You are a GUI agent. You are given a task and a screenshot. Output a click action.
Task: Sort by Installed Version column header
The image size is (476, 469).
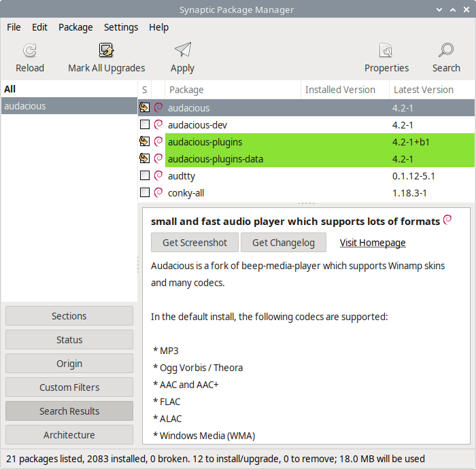pyautogui.click(x=345, y=90)
